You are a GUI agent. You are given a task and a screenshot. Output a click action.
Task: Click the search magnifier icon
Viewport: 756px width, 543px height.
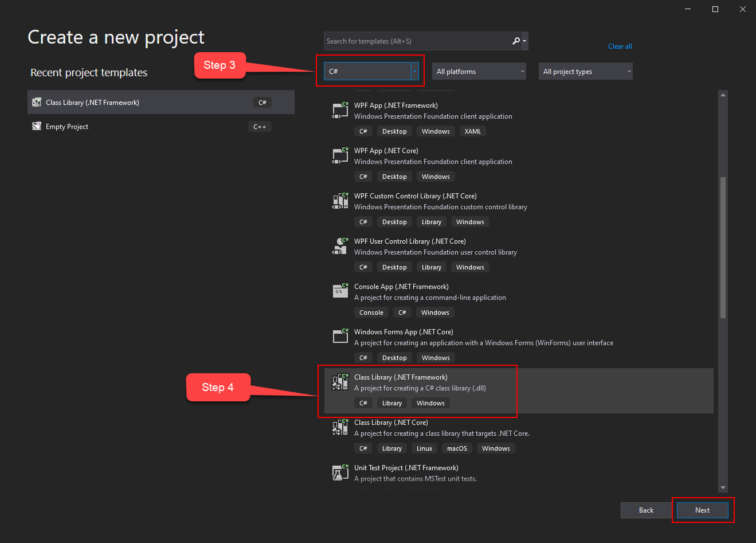pyautogui.click(x=516, y=41)
